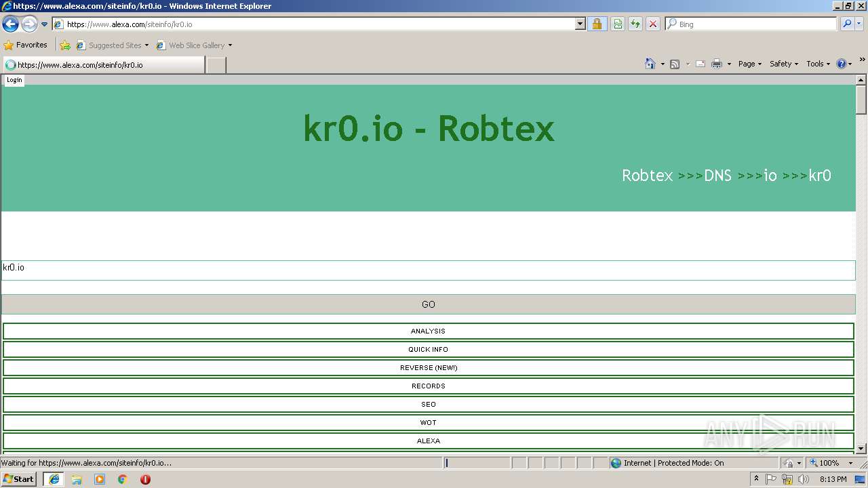Click the browser Forward arrow button
Image resolution: width=868 pixels, height=488 pixels.
(29, 24)
